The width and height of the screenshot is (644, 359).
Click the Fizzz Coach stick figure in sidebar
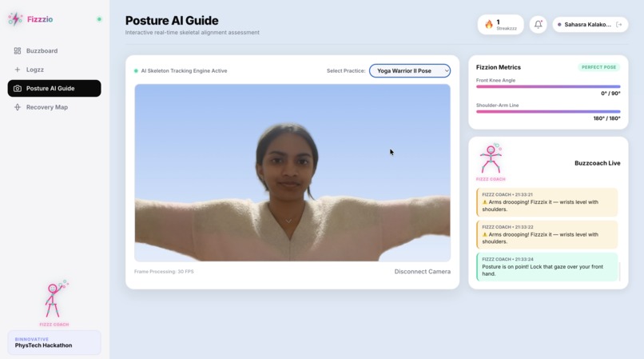(55, 299)
